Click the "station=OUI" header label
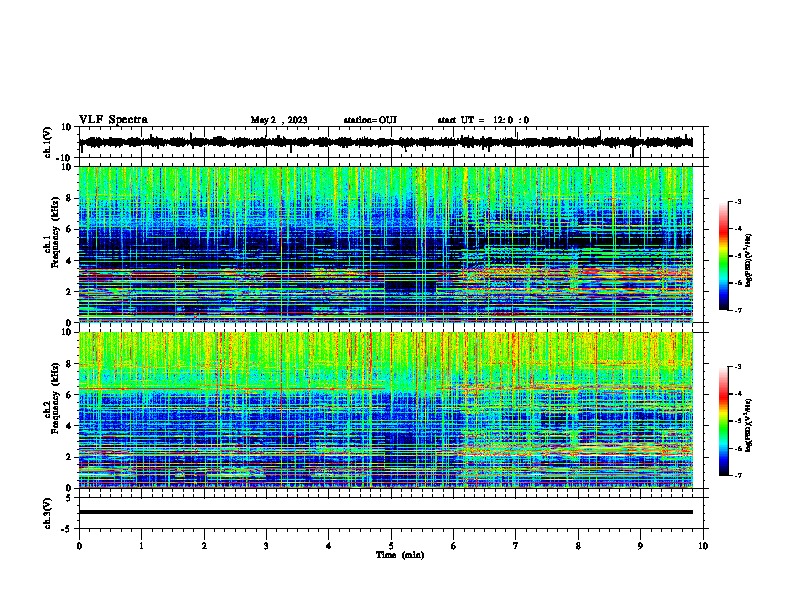Screen dimensions: 792x612 coord(370,120)
